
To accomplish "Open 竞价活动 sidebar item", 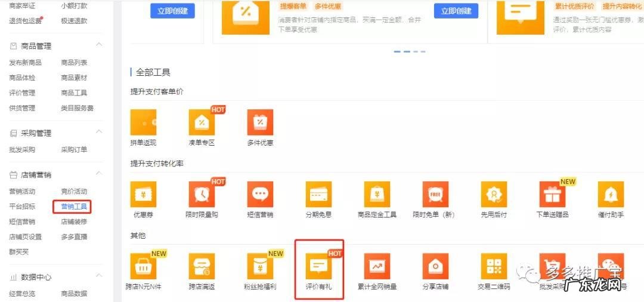I will pyautogui.click(x=74, y=192).
